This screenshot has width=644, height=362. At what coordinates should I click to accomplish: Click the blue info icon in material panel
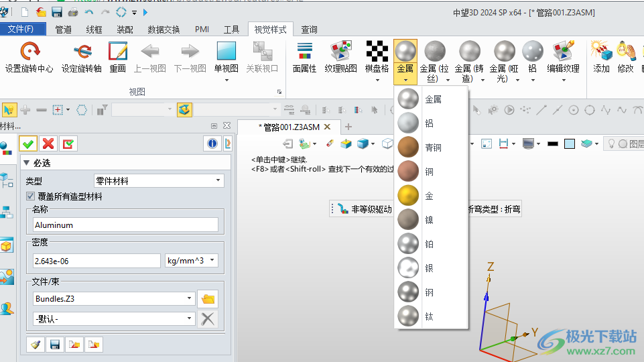(212, 143)
